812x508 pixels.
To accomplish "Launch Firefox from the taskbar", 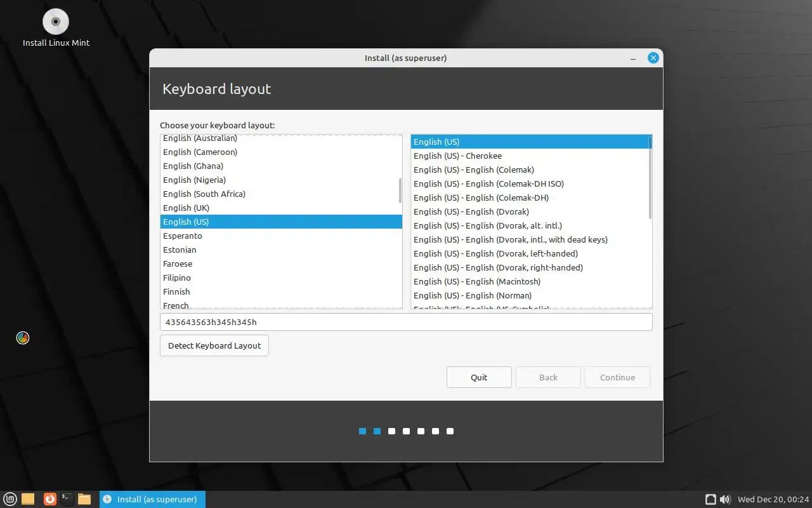I will click(50, 499).
